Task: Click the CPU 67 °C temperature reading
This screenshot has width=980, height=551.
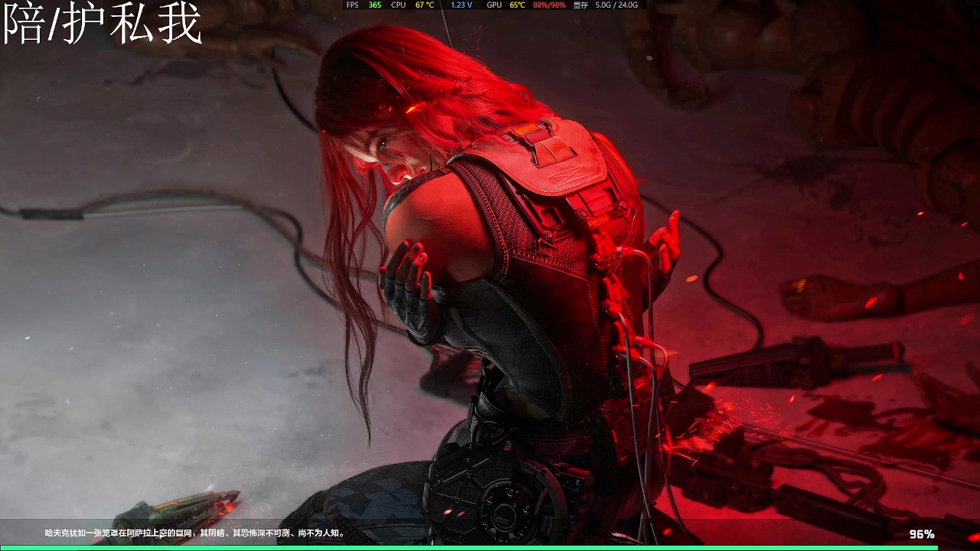Action: coord(413,5)
